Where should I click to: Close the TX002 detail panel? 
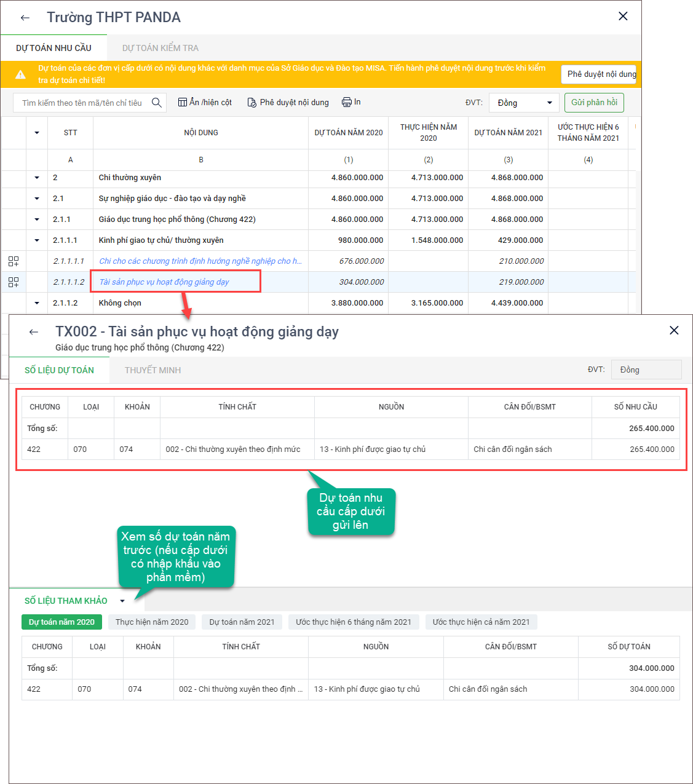coord(674,331)
